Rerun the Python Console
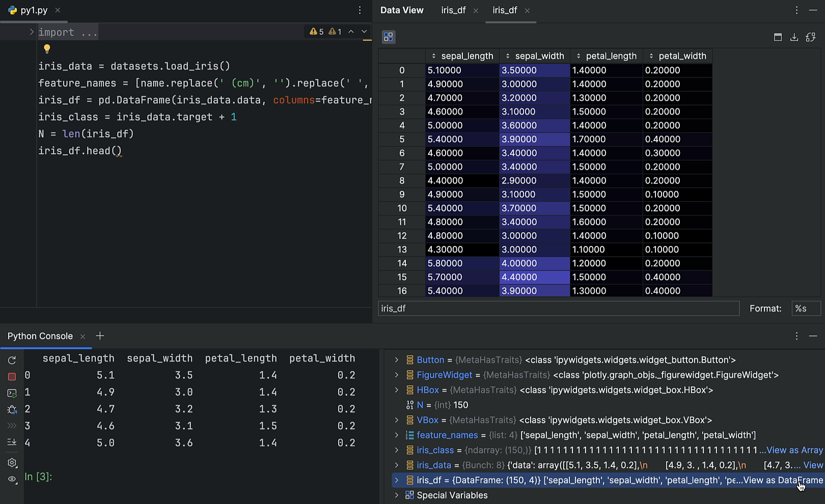Screen dimensions: 825x504 tap(12, 360)
